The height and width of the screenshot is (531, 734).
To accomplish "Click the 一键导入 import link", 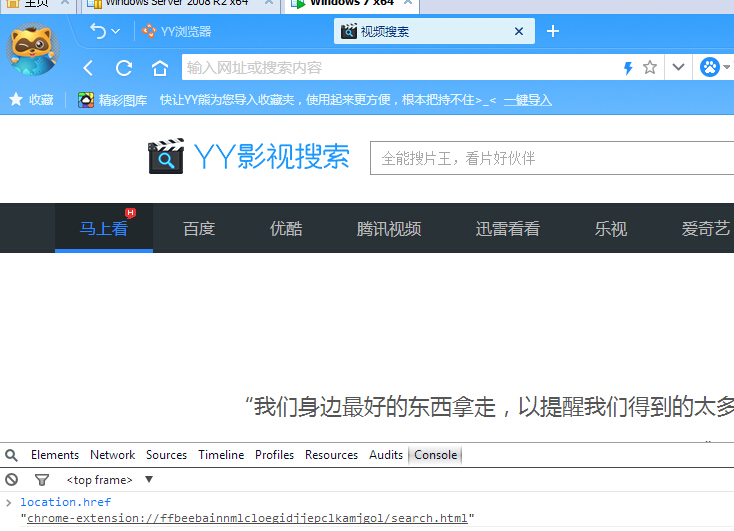I will (528, 100).
